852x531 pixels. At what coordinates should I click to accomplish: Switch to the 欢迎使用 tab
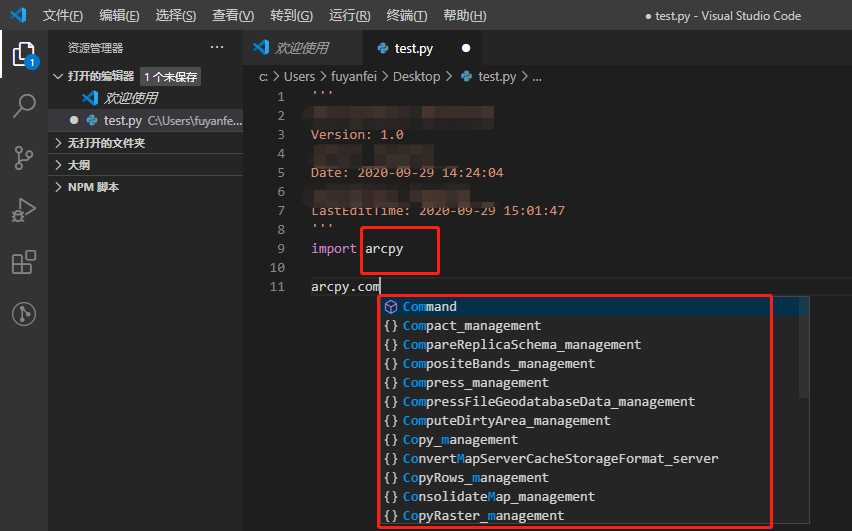click(x=302, y=48)
